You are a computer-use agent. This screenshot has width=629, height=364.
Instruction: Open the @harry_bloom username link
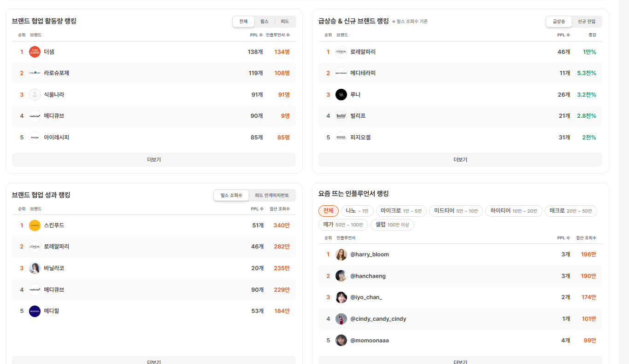pyautogui.click(x=370, y=254)
